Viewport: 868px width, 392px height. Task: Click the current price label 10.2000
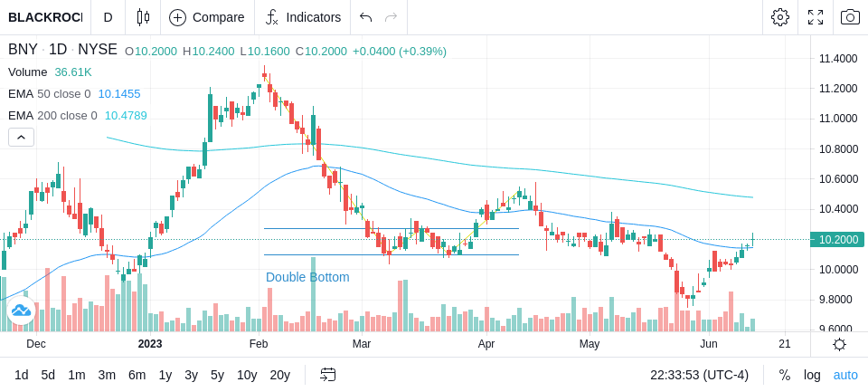click(x=837, y=240)
